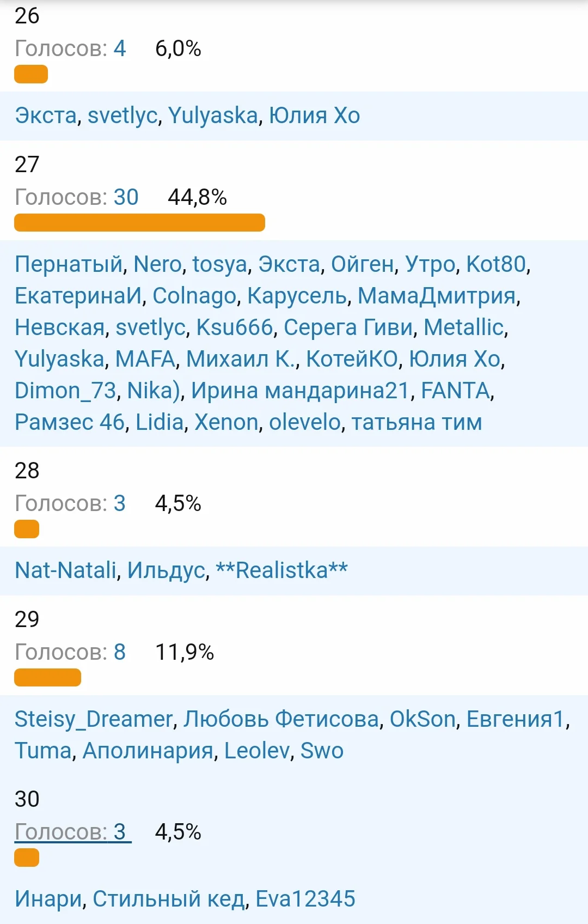The image size is (588, 924).
Task: Select user Kot80
Action: point(496,265)
